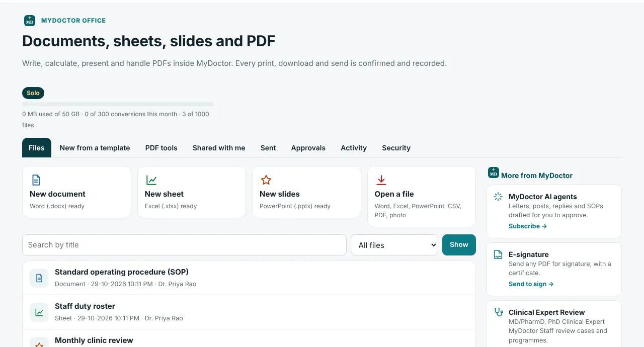Click the New document file icon

[x=36, y=180]
